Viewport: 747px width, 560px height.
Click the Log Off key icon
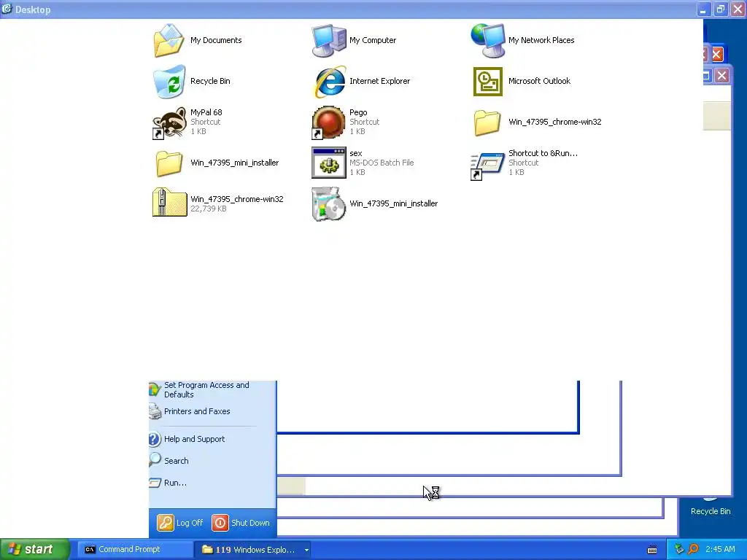tap(166, 522)
